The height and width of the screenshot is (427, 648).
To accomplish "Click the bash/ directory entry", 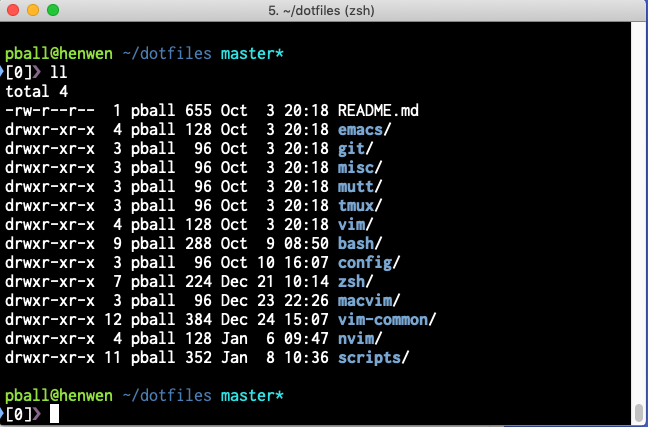I will [x=359, y=243].
